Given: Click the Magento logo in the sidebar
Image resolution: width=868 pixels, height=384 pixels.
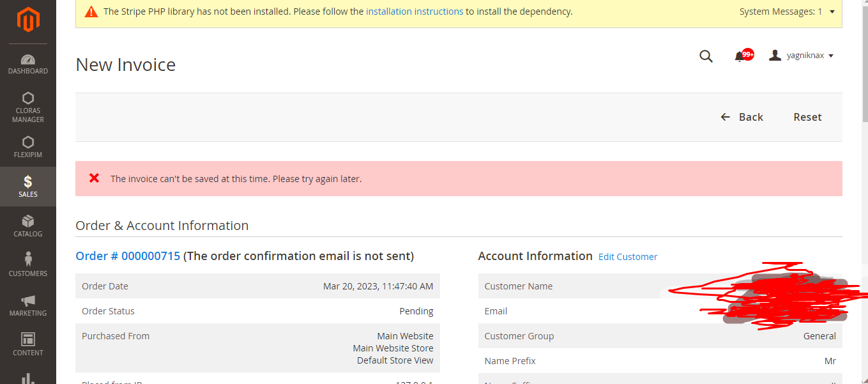Looking at the screenshot, I should tap(27, 19).
